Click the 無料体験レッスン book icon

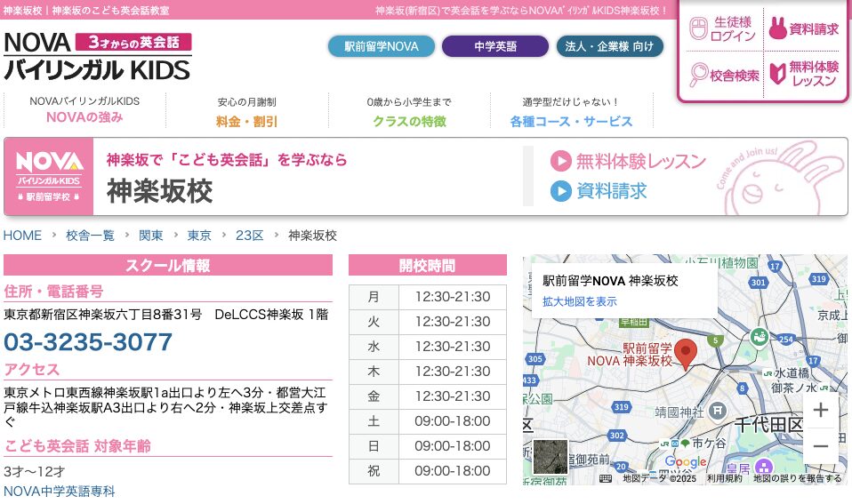pos(777,73)
